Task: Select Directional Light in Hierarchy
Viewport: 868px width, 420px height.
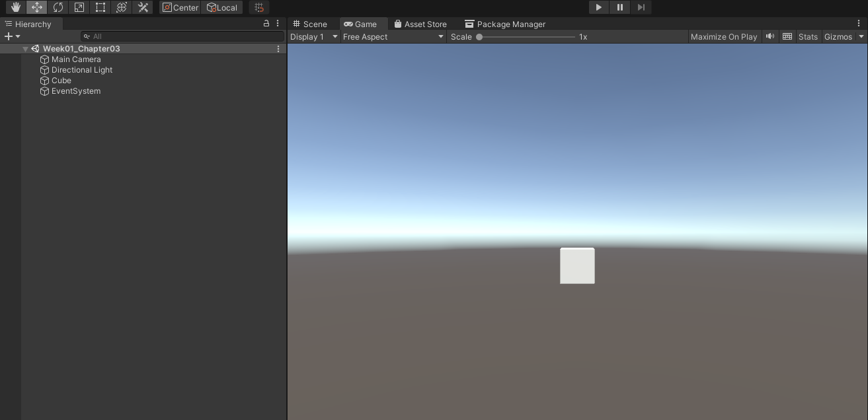Action: coord(82,70)
